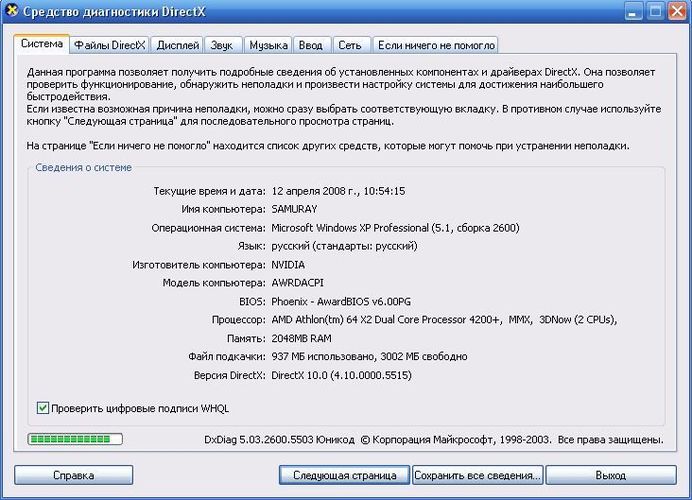Click the manufacturer value NVIDIA
This screenshot has width=692, height=500.
point(288,265)
